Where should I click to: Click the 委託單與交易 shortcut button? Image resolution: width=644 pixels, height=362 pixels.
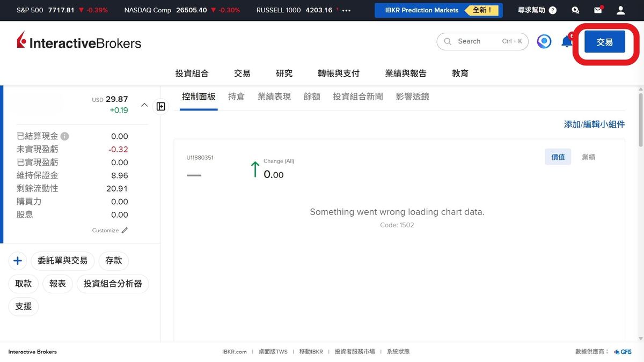click(63, 261)
